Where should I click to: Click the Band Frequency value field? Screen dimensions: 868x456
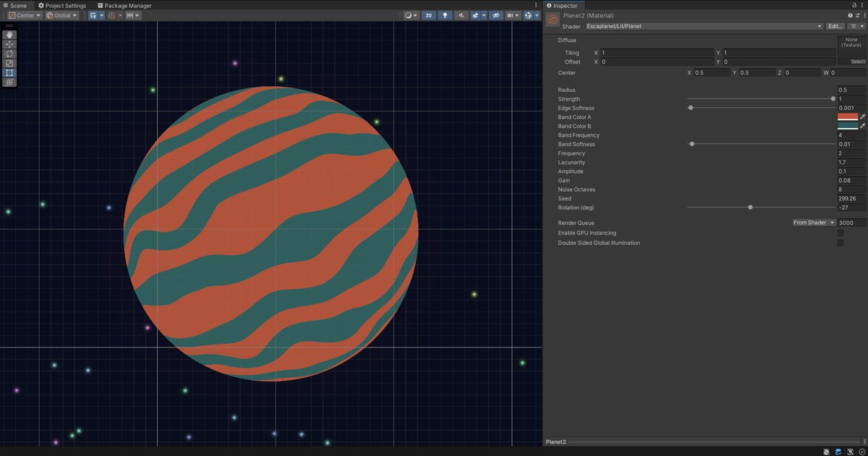851,135
